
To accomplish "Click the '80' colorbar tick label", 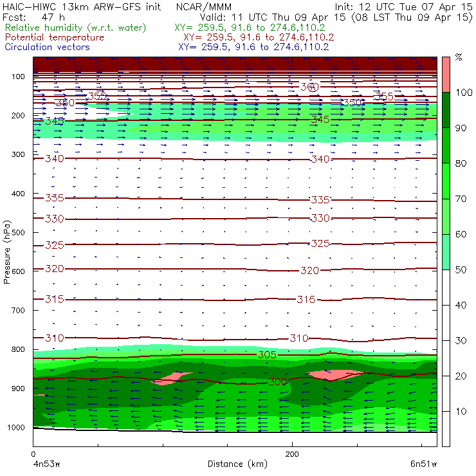I will pyautogui.click(x=461, y=163).
